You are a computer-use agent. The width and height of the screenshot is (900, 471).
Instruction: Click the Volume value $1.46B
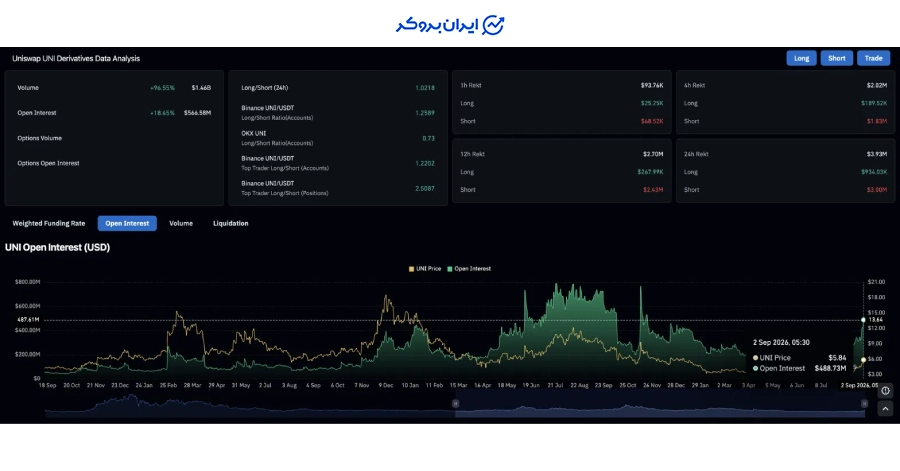201,88
